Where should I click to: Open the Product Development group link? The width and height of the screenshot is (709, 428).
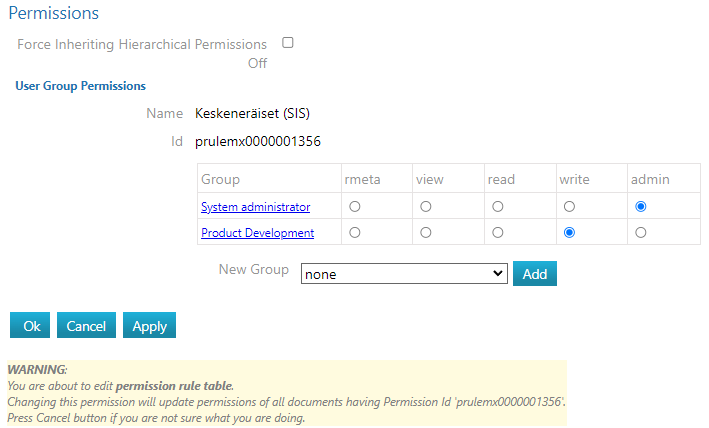(x=257, y=233)
